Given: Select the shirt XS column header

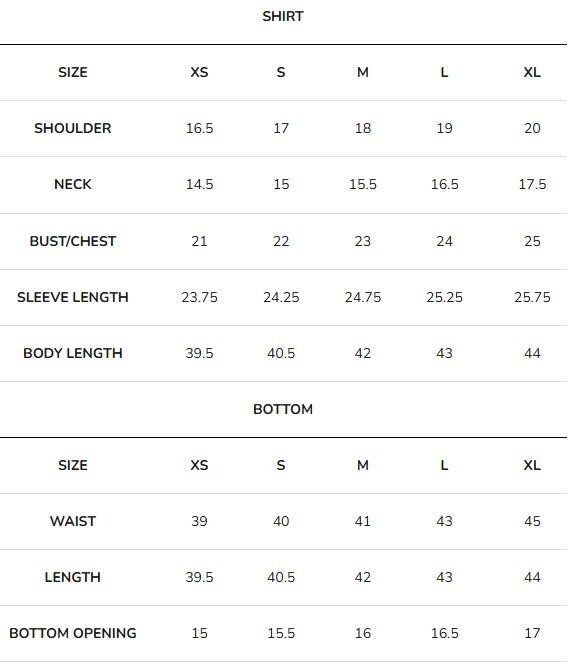Looking at the screenshot, I should [x=199, y=72].
